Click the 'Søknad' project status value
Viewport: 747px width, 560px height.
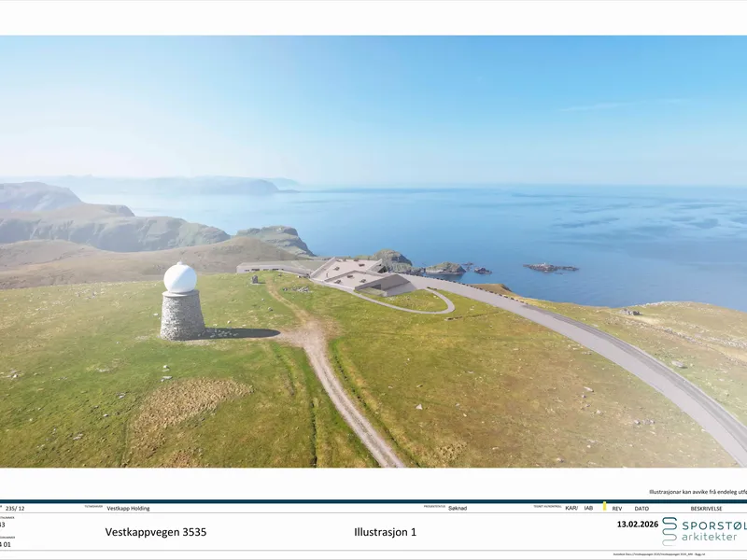click(x=458, y=508)
